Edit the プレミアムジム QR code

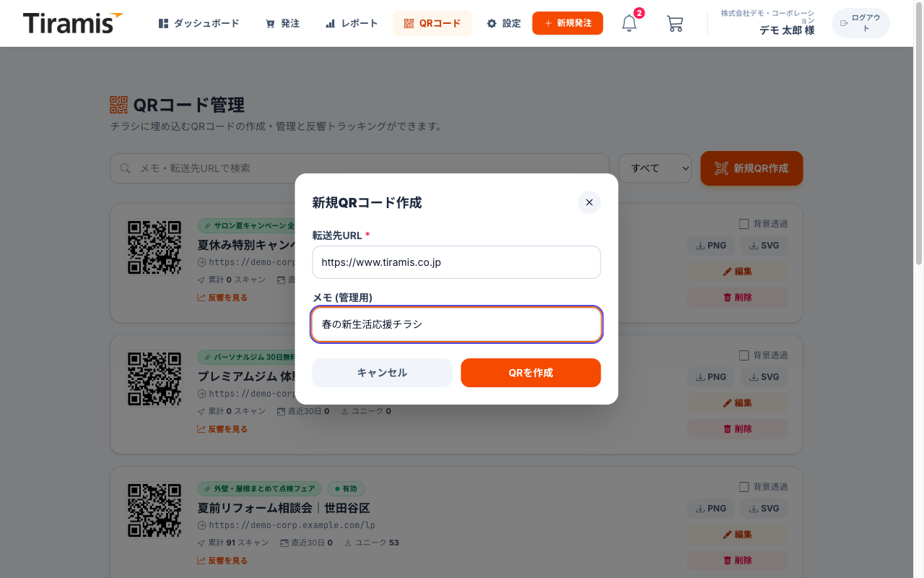coord(738,403)
